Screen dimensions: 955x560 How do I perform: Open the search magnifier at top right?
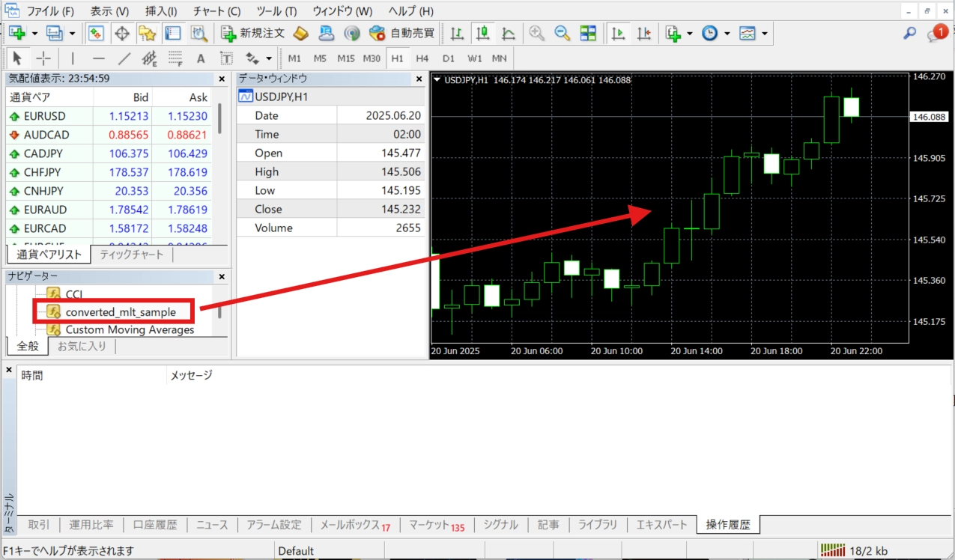(909, 34)
